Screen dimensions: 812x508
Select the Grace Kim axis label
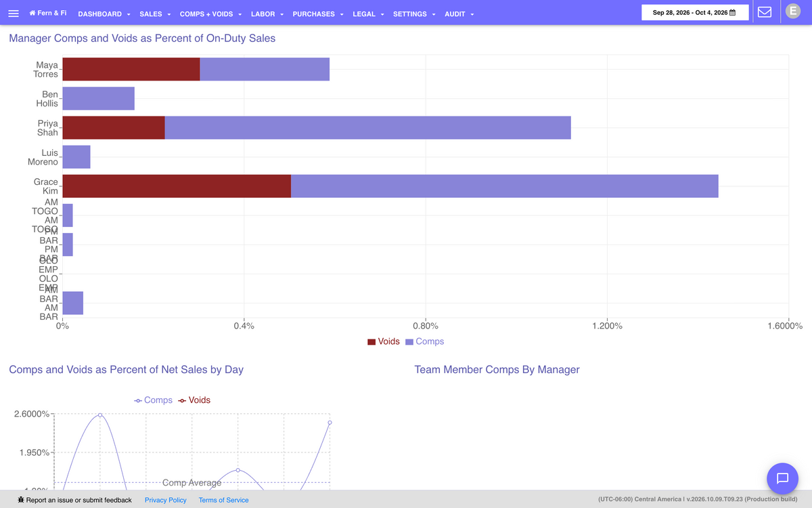pos(46,186)
